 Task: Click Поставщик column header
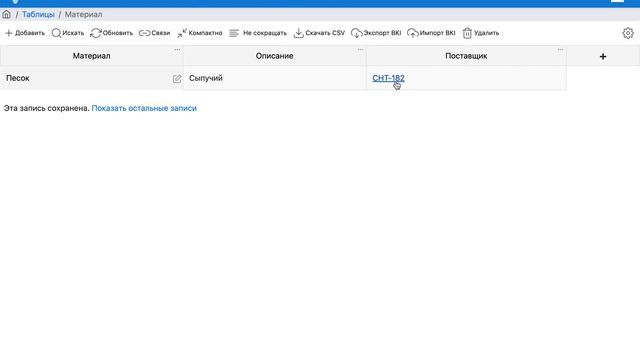[x=466, y=56]
